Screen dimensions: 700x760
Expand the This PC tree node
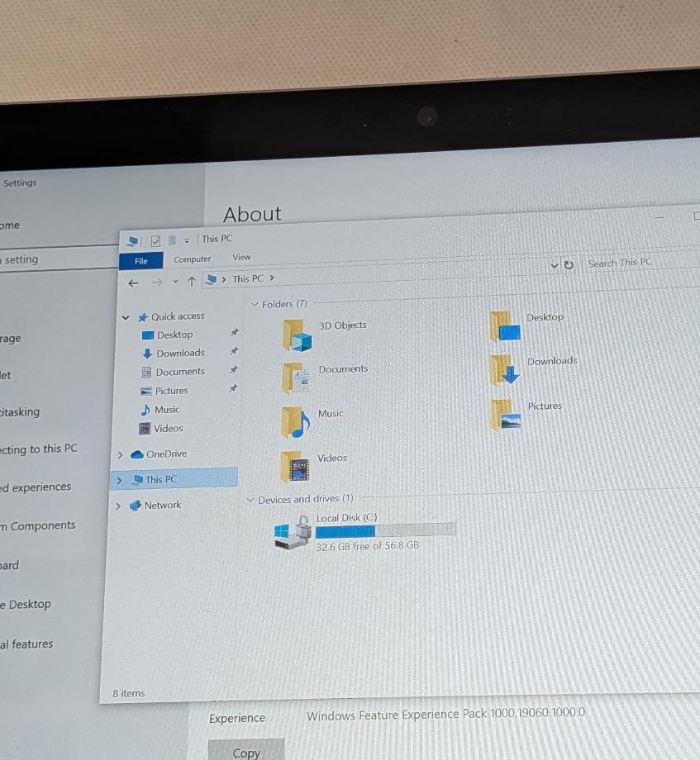coord(119,480)
